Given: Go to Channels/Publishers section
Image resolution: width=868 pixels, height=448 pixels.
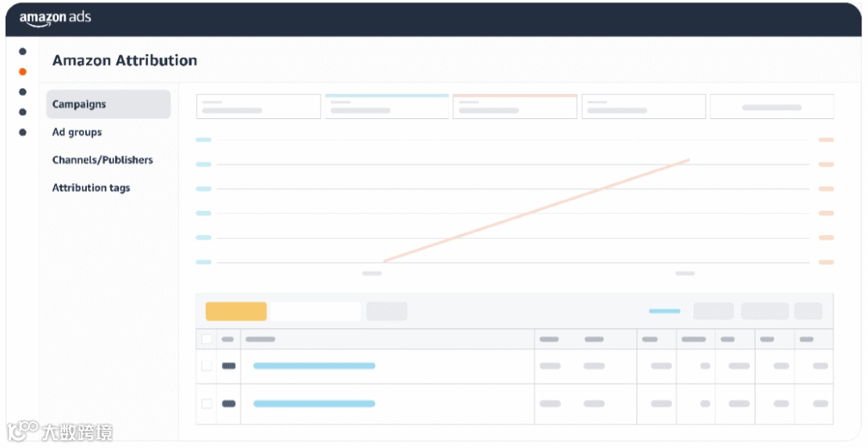Looking at the screenshot, I should click(x=102, y=160).
